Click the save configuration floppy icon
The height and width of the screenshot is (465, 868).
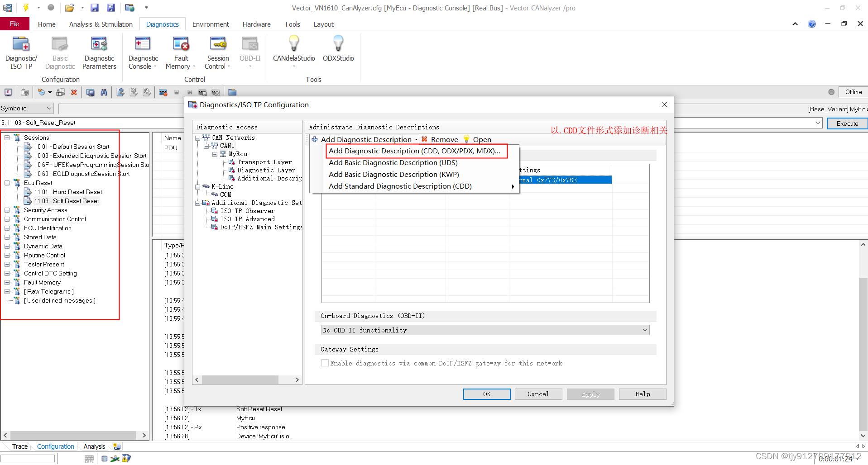94,8
